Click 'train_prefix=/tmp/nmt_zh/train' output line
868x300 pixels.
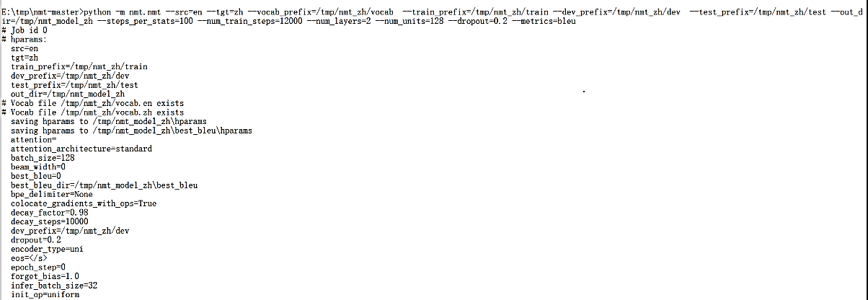tap(79, 66)
